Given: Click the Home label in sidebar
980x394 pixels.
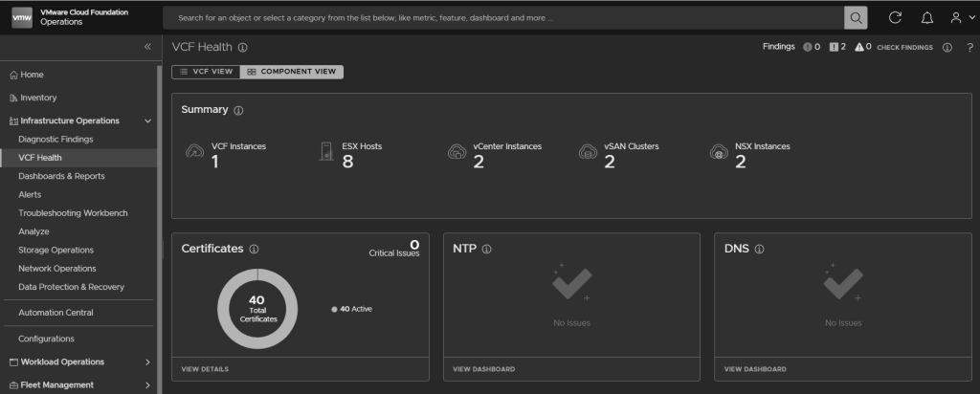Looking at the screenshot, I should click(x=32, y=75).
